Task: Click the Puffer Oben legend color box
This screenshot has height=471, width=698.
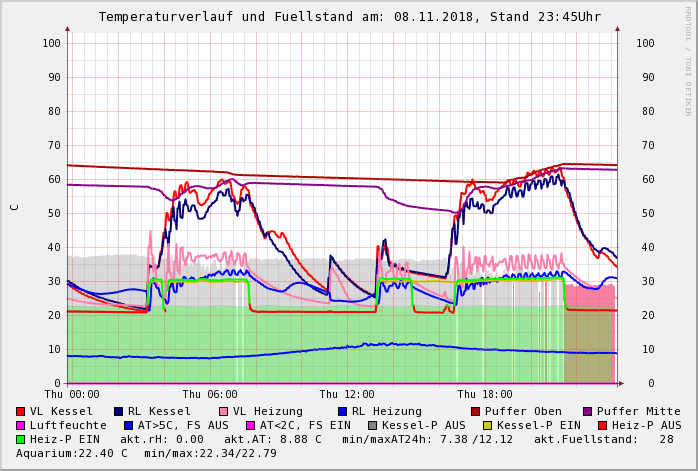Action: click(476, 412)
